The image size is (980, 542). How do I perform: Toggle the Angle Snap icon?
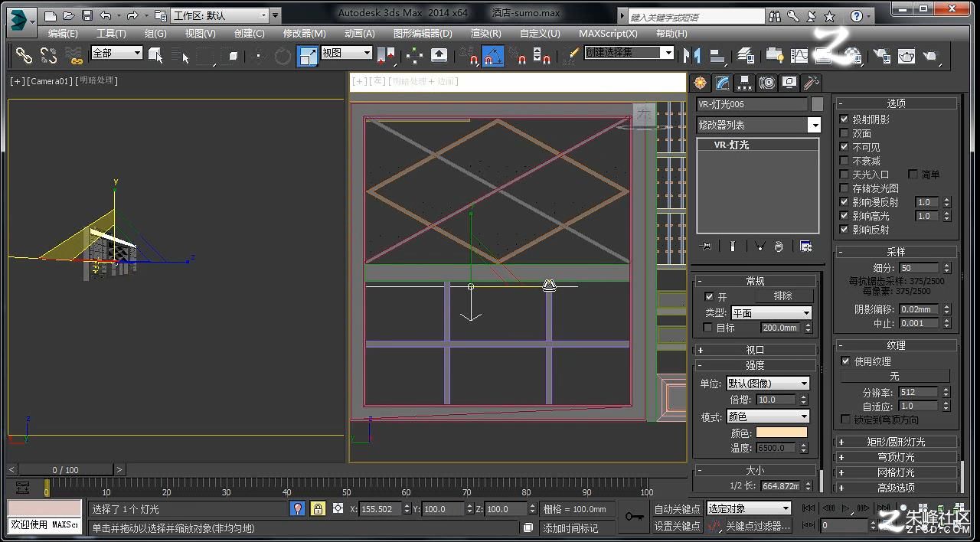[493, 55]
